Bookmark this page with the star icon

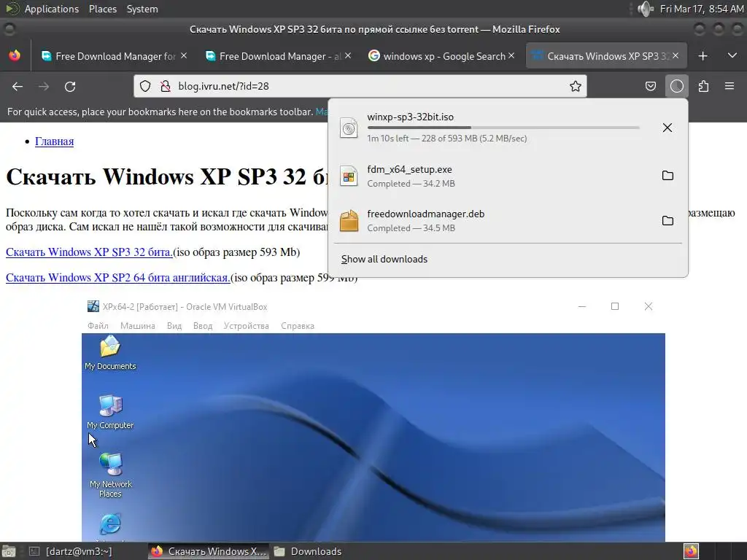(576, 86)
